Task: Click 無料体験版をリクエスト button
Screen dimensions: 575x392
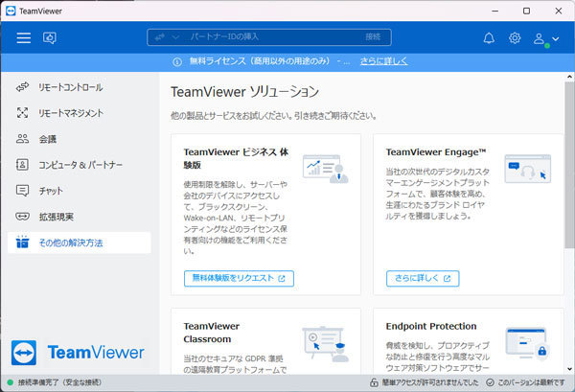Action: coord(239,278)
